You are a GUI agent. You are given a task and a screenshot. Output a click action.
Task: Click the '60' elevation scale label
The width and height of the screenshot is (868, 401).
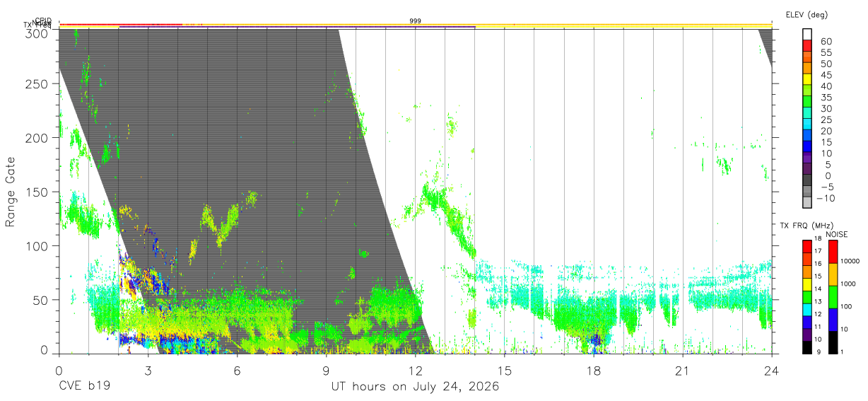[x=826, y=42]
